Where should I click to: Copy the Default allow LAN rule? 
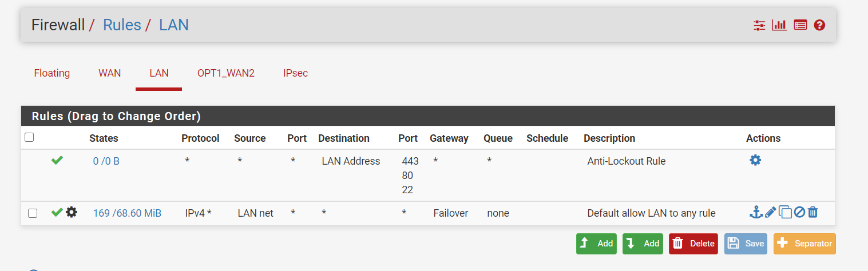coord(785,213)
